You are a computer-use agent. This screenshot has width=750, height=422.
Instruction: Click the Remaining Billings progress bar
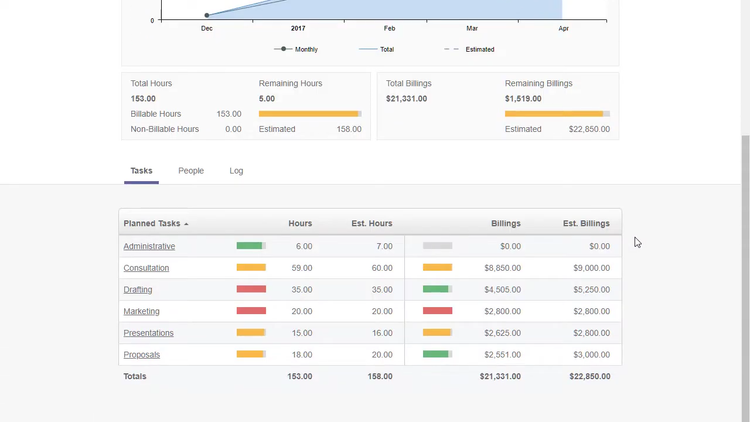[x=557, y=114]
